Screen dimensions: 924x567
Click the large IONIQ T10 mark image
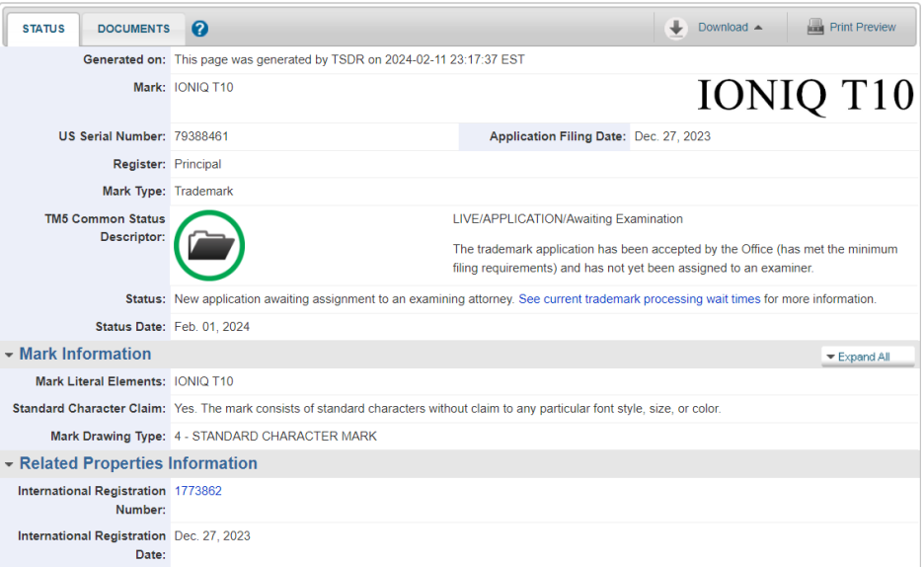point(806,95)
